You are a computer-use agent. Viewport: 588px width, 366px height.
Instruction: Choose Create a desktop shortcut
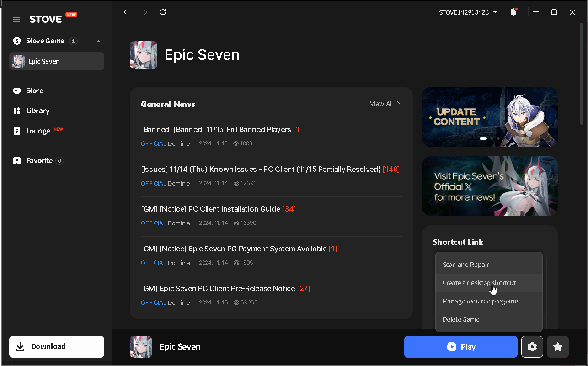(489, 283)
